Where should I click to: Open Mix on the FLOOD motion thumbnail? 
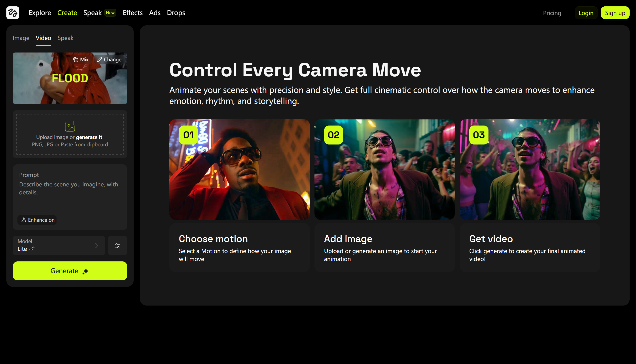point(81,60)
